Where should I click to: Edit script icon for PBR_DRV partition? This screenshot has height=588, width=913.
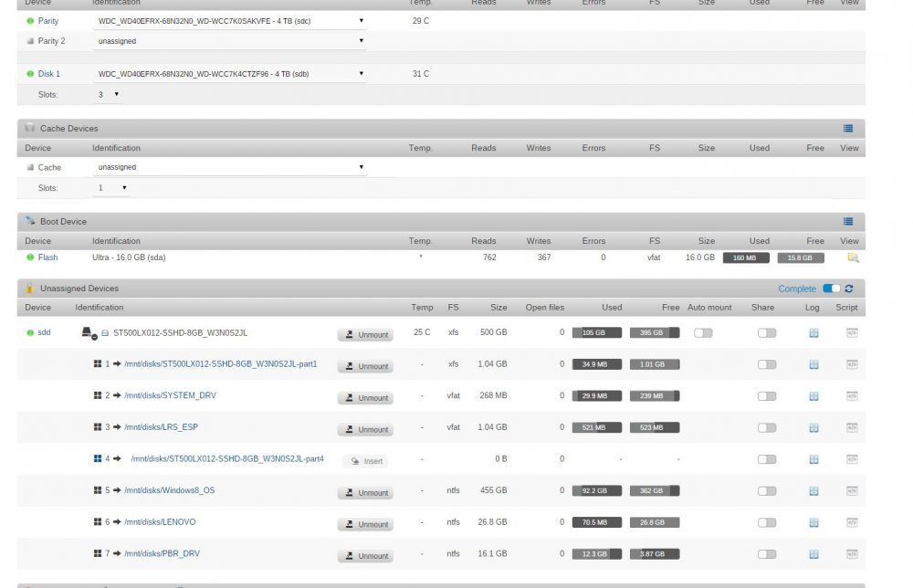coord(852,554)
